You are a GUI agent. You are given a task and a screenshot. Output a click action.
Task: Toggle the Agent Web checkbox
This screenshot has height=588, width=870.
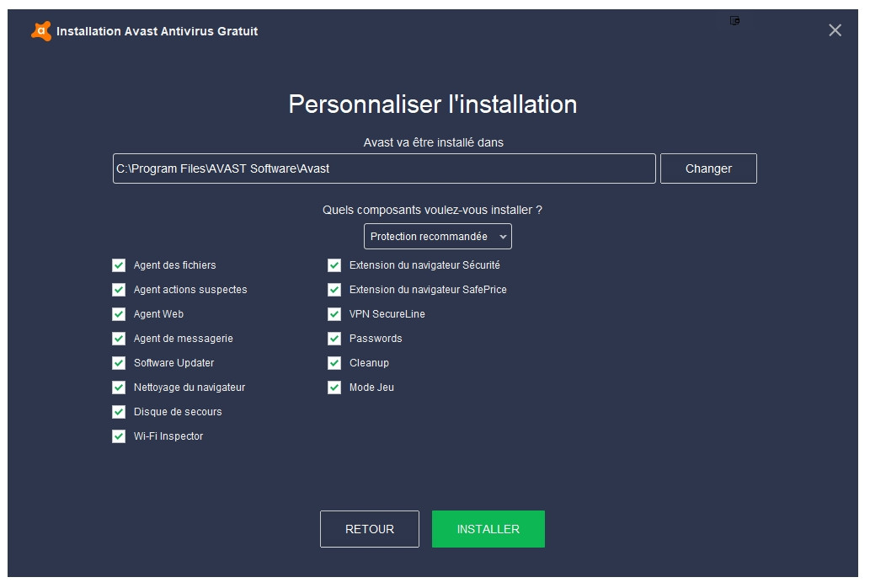(x=119, y=314)
